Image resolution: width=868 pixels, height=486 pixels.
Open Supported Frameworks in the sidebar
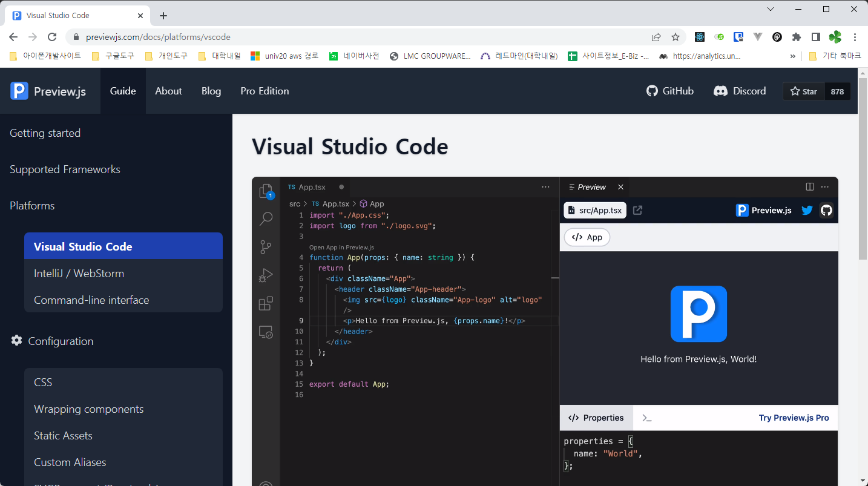pyautogui.click(x=65, y=169)
